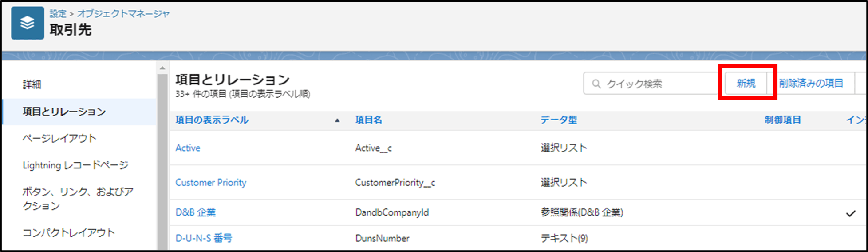Open ページレイアウト in the sidebar
868x252 pixels.
click(59, 138)
